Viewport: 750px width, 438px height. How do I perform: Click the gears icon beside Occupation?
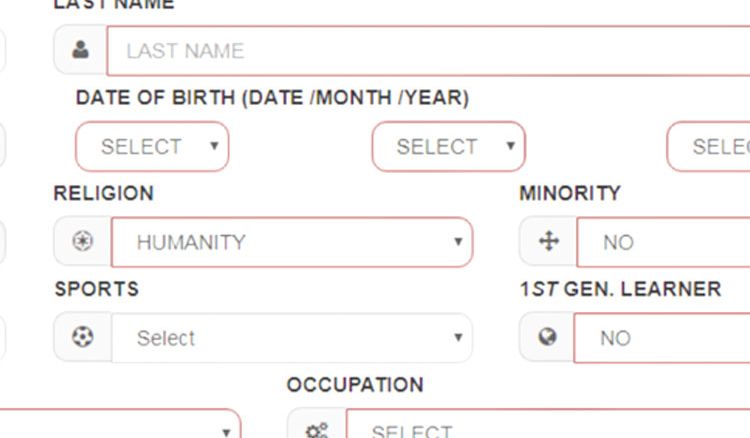click(x=317, y=430)
